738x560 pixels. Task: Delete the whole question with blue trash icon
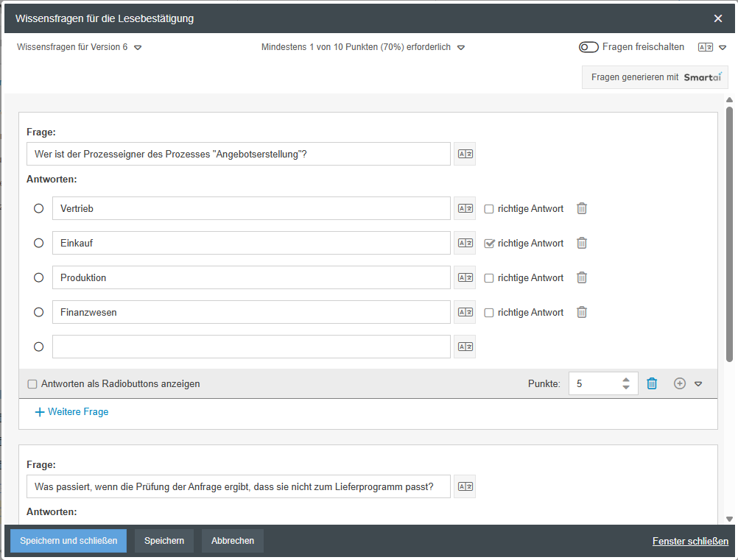(652, 383)
